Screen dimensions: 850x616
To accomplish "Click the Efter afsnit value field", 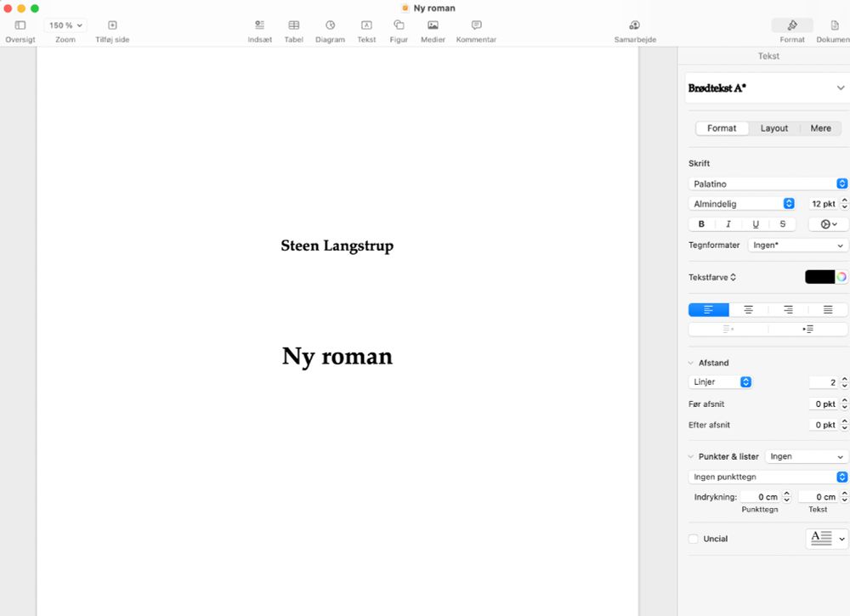I will click(x=823, y=425).
